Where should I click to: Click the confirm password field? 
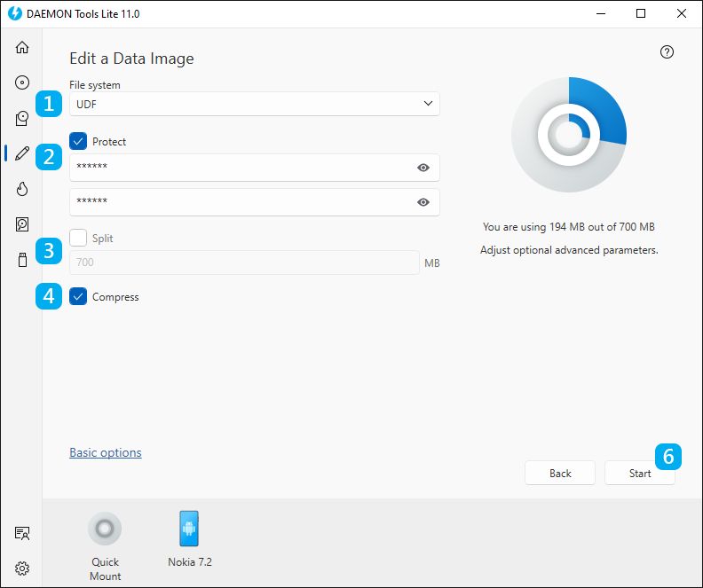[254, 202]
